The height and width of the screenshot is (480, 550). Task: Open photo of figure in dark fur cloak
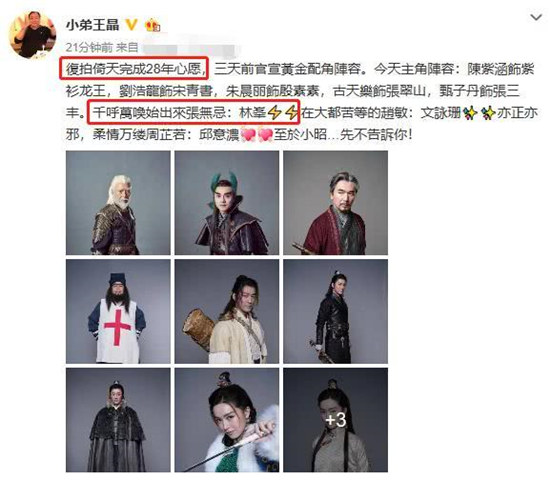click(x=118, y=420)
